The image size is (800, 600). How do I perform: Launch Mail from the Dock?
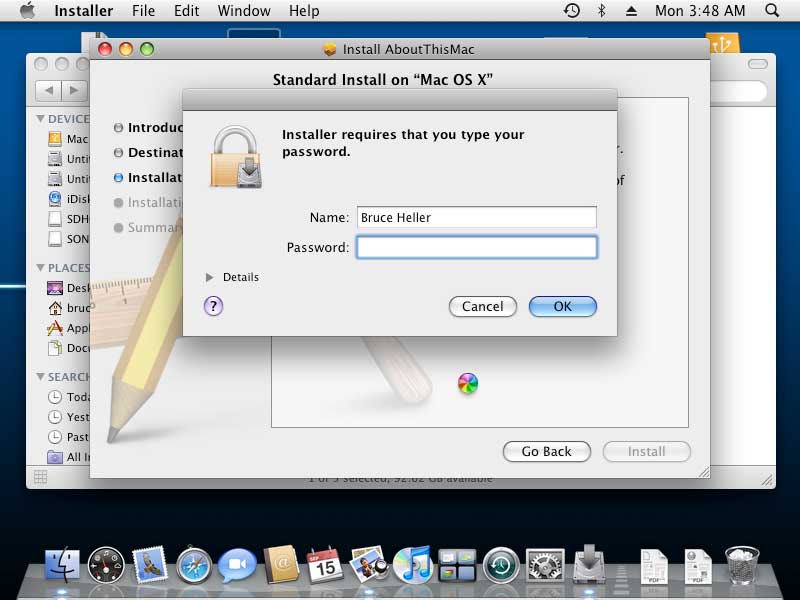point(149,564)
